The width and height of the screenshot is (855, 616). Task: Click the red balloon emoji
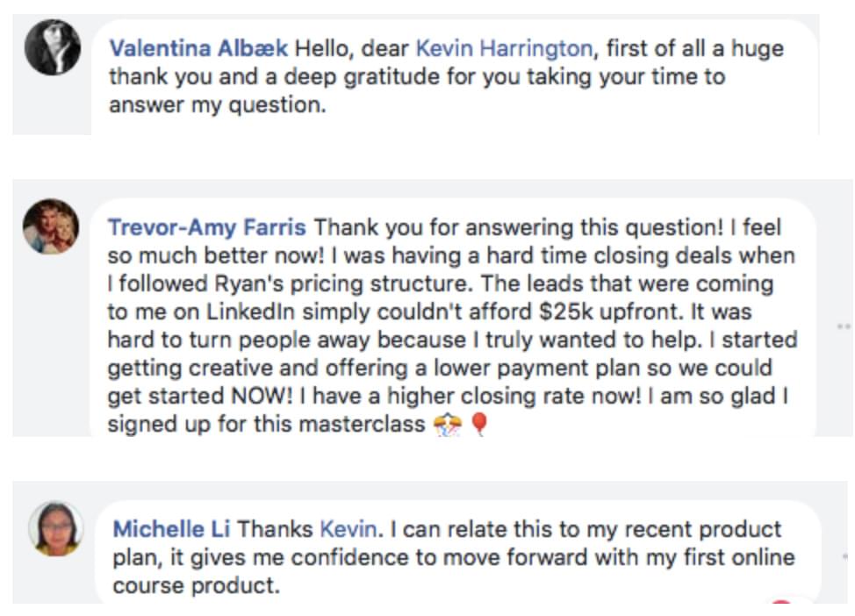479,424
